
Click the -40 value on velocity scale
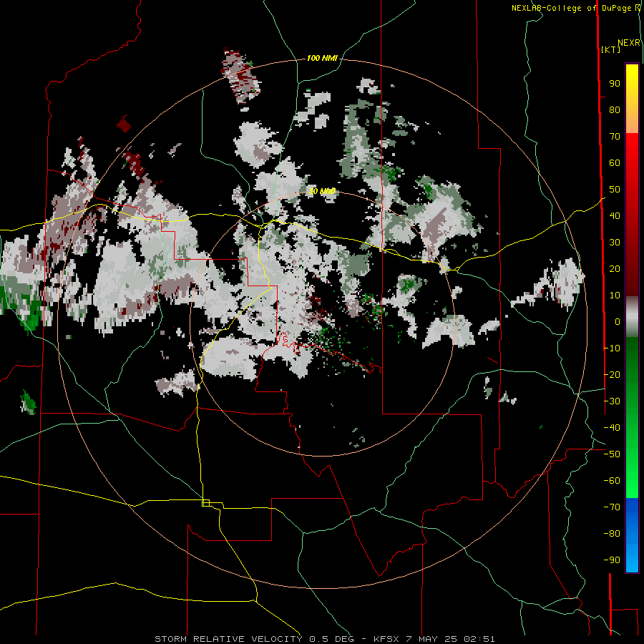(x=612, y=428)
